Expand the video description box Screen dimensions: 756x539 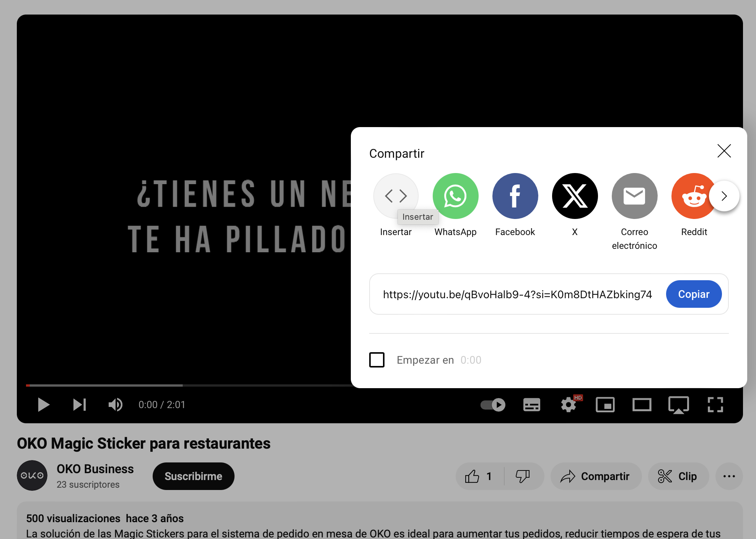[x=380, y=521]
